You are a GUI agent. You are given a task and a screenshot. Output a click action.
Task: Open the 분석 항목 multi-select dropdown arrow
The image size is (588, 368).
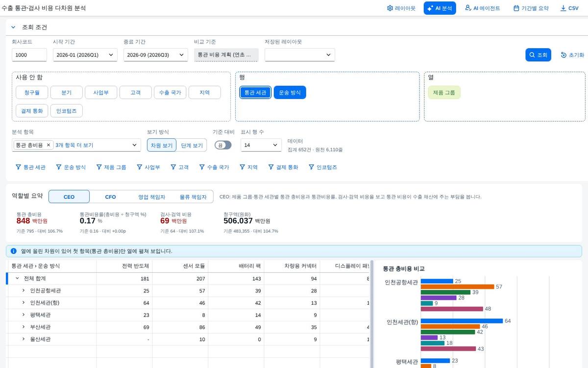coord(135,145)
